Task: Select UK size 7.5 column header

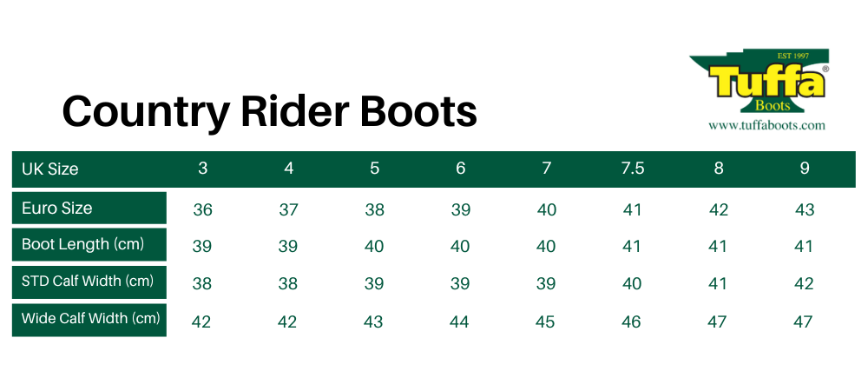Action: click(x=633, y=169)
